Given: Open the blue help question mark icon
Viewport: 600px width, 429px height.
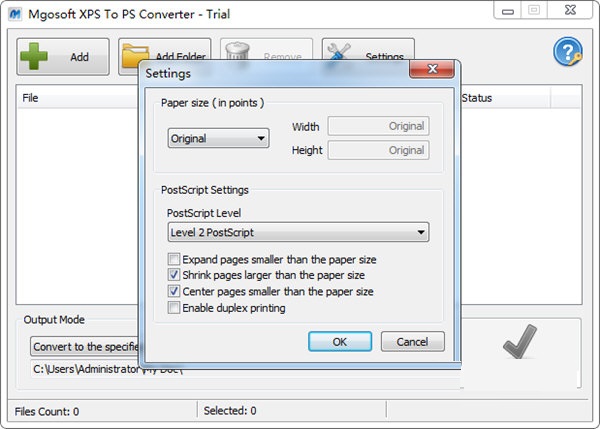Looking at the screenshot, I should pos(567,51).
